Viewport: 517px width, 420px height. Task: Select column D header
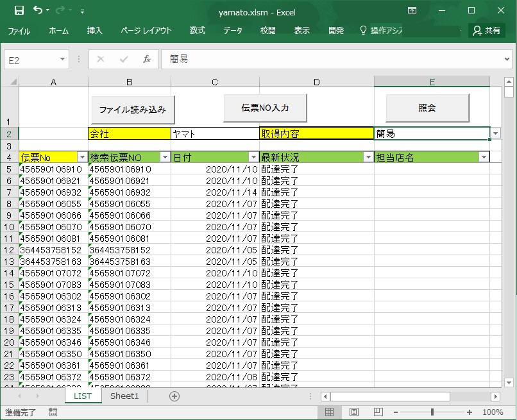click(316, 82)
